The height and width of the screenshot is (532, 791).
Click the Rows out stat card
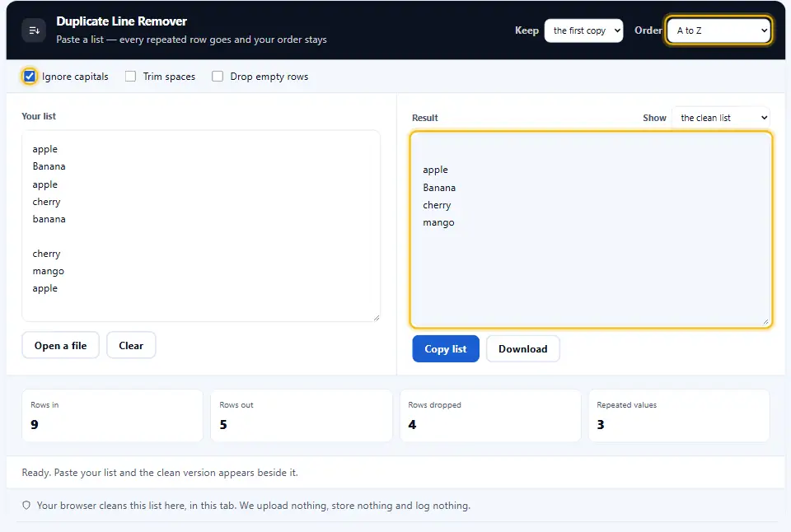point(302,416)
